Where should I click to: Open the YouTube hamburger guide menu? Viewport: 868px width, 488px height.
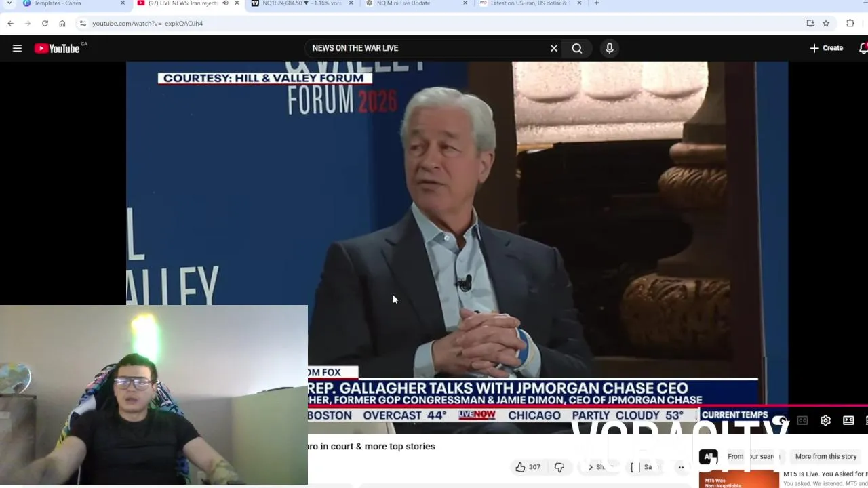pos(17,48)
